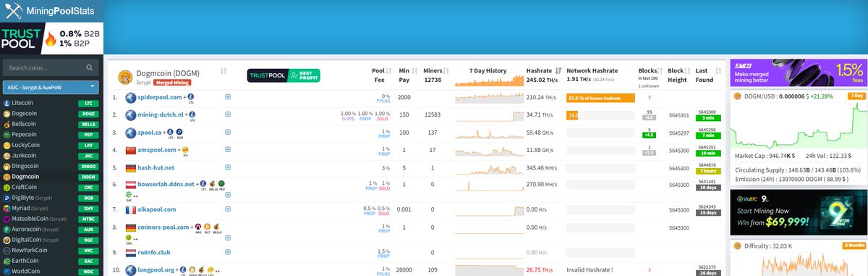Click the globe icon of spiderpool.com
This screenshot has height=276, width=868.
point(130,97)
